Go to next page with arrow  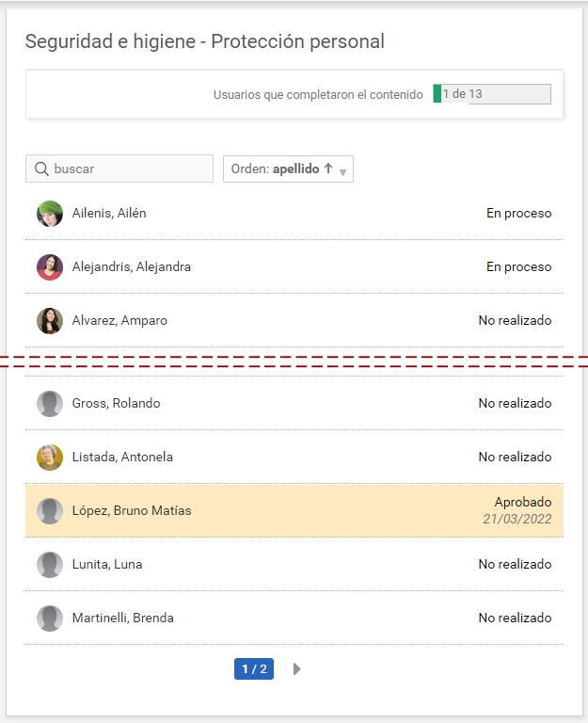click(x=297, y=669)
